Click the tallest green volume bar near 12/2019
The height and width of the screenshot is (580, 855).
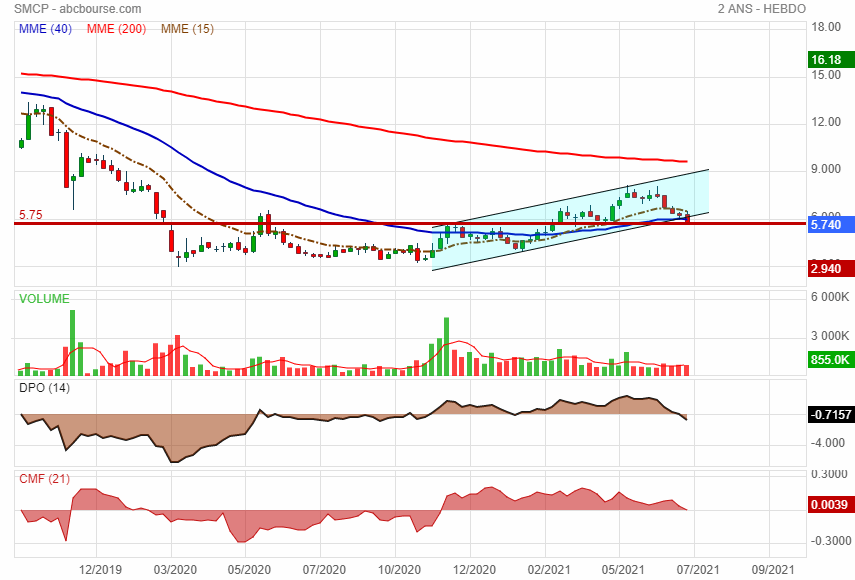tap(73, 343)
